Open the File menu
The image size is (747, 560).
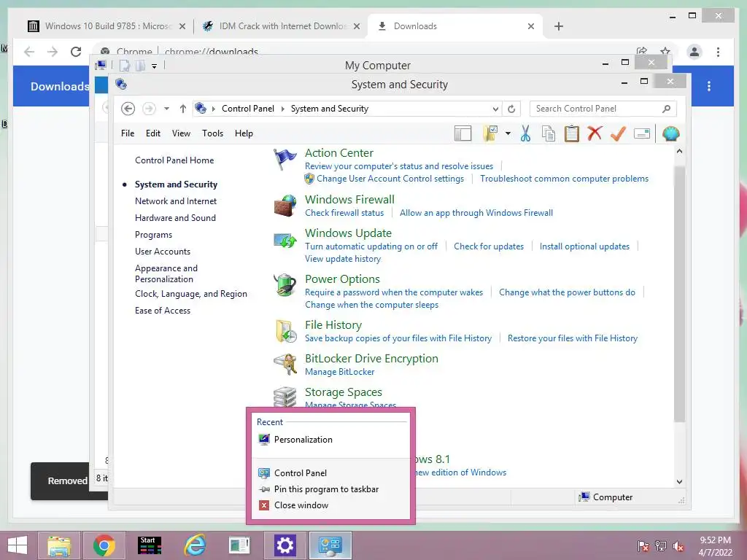tap(128, 133)
